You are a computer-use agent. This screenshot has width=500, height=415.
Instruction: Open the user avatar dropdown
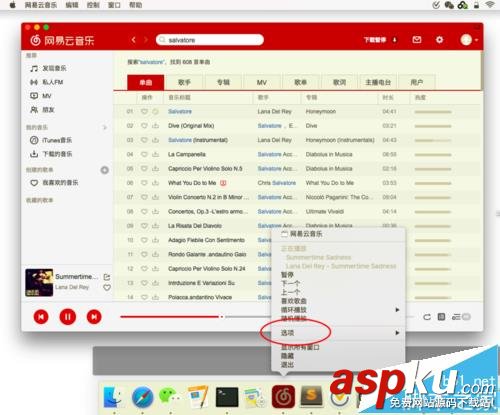pyautogui.click(x=469, y=40)
